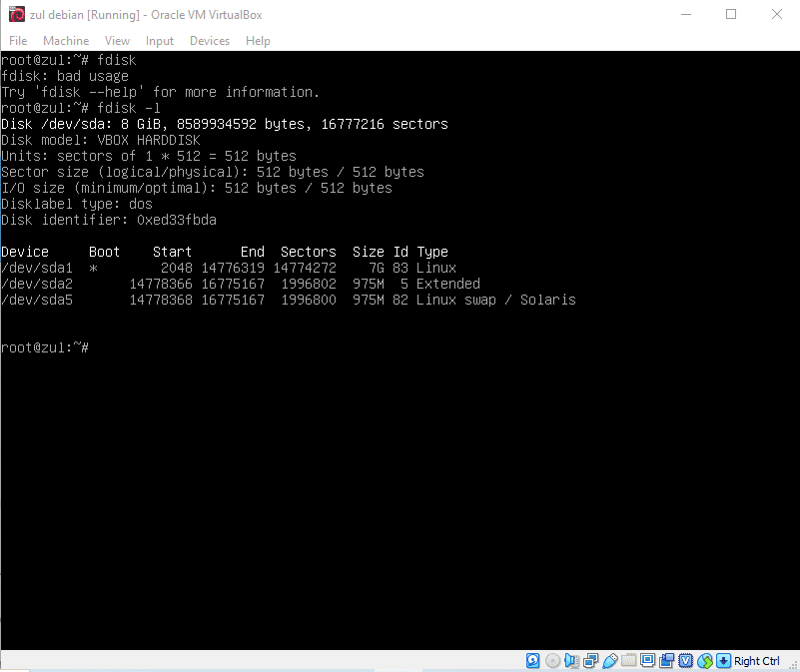The image size is (800, 672).
Task: Click the 'Units: sectors of 1 * 512' line
Action: point(149,156)
